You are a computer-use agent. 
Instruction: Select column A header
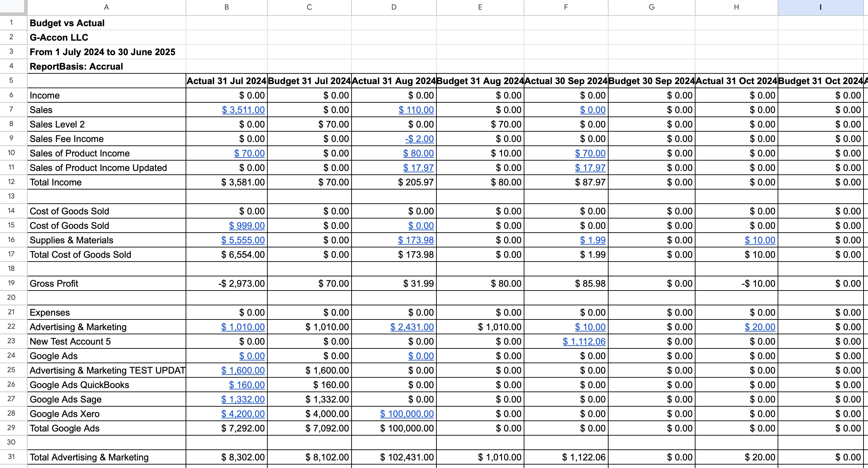click(107, 7)
